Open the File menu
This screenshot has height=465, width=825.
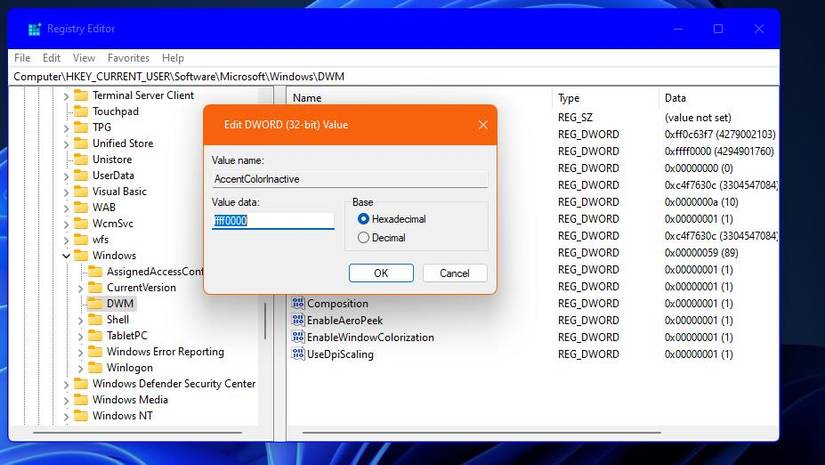pyautogui.click(x=22, y=58)
